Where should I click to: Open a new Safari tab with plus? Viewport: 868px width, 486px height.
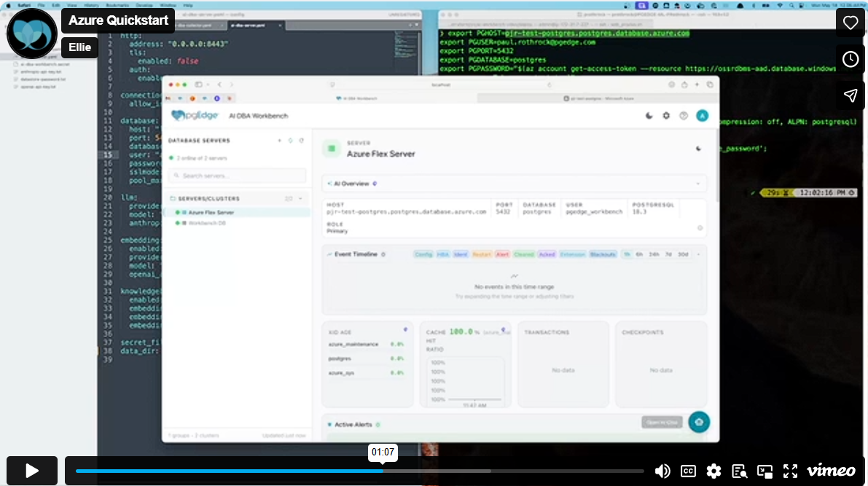click(x=697, y=85)
